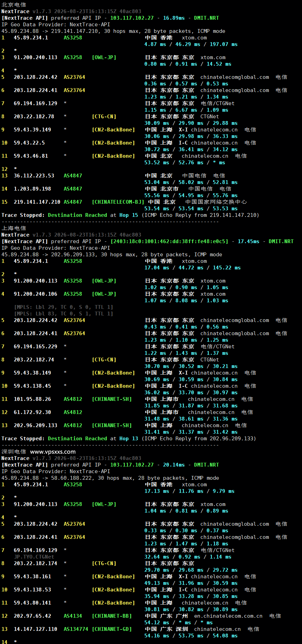Select hop IP 59.43.138.45
This screenshot has width=302, height=644.
pos(32,386)
